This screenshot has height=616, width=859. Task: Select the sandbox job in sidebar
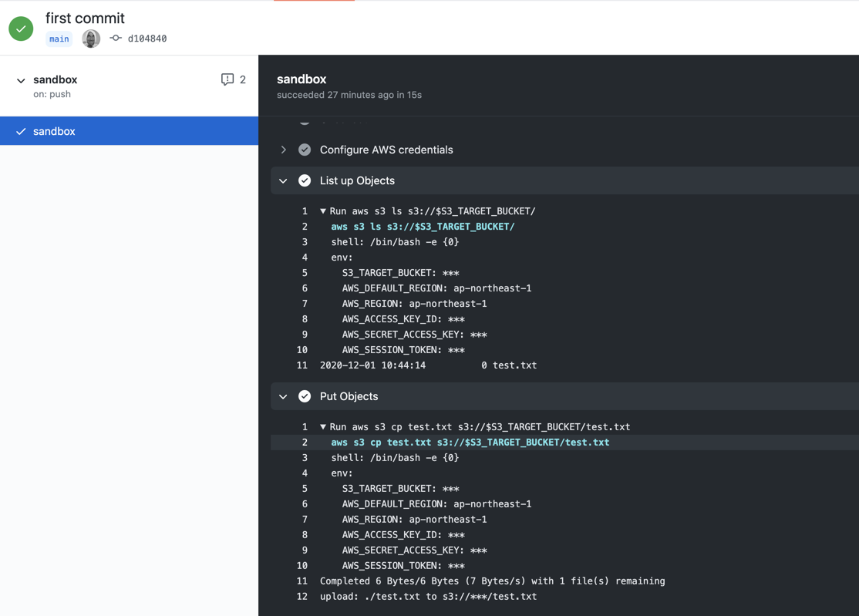pyautogui.click(x=130, y=131)
